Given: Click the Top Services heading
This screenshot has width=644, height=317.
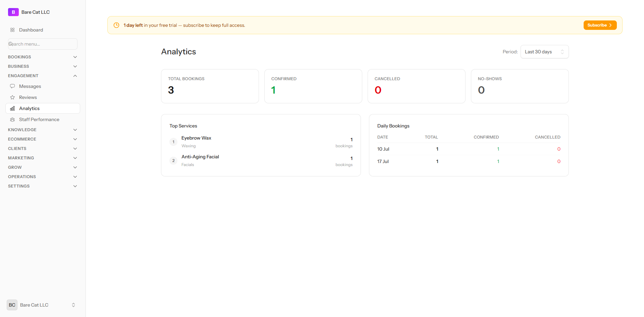Looking at the screenshot, I should (183, 126).
